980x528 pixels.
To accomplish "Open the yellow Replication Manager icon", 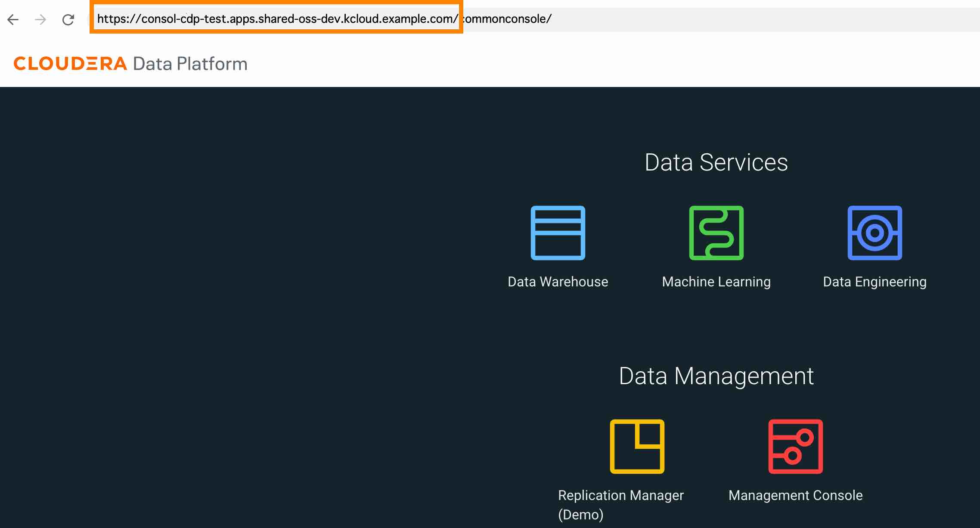I will 637,447.
